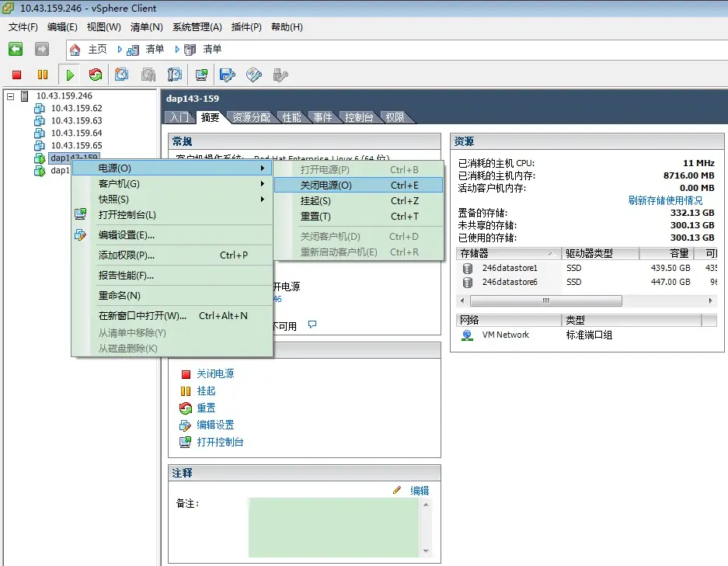Image resolution: width=728 pixels, height=566 pixels.
Task: Click the 246datastore1 datastore icon
Action: [x=468, y=268]
